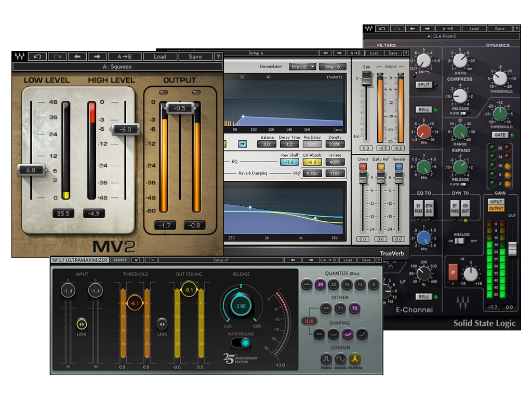Click Load in the MV2 toolbar
532x399 pixels.
160,56
